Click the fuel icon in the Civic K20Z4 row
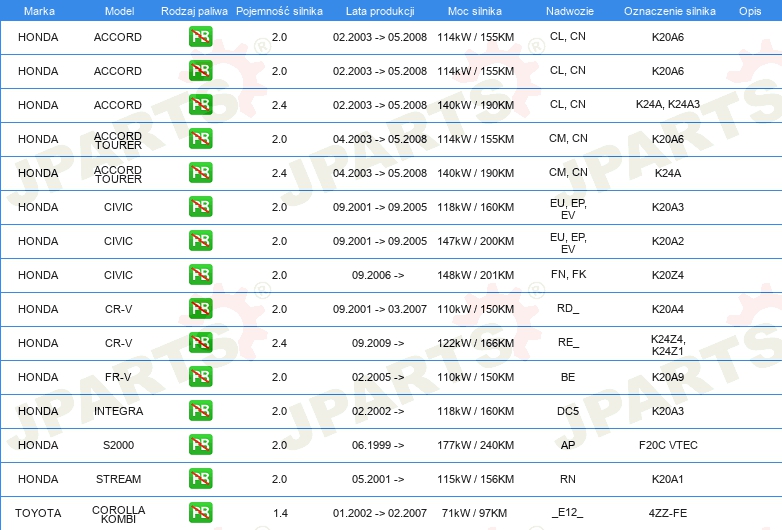The width and height of the screenshot is (782, 530). tap(200, 274)
